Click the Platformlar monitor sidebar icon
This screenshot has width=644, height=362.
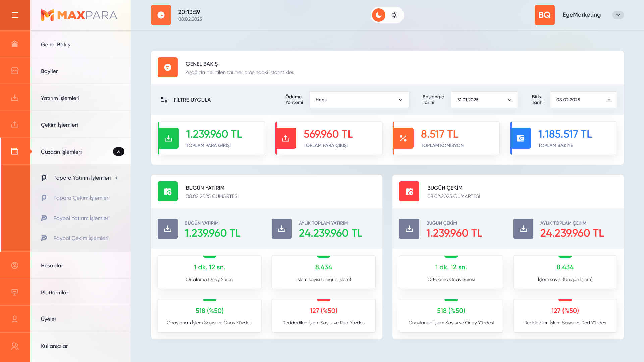click(15, 292)
